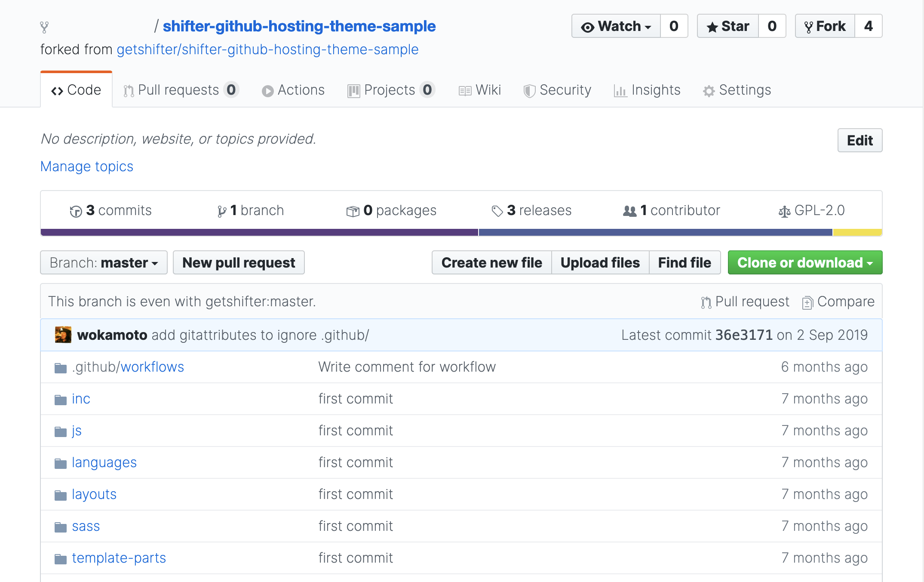Click the Pull requests tab icon
This screenshot has width=924, height=582.
coord(129,91)
